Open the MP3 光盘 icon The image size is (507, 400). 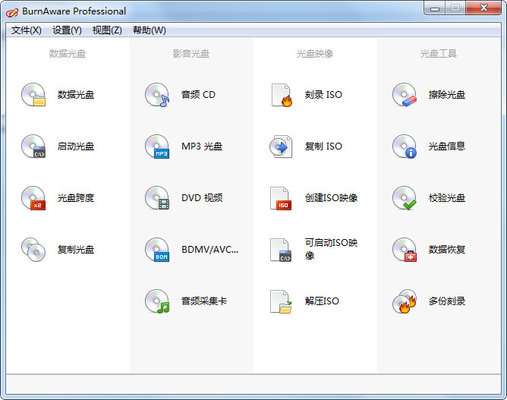point(157,146)
